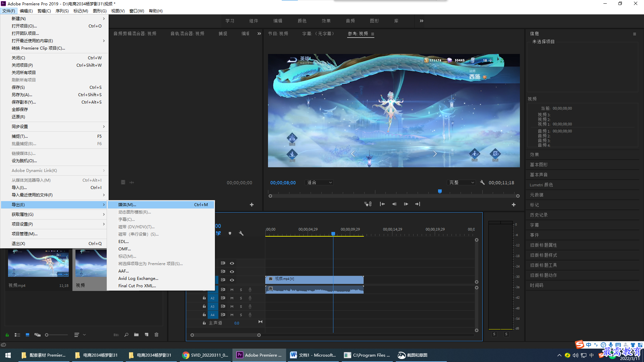Expand 获取属性(G) submenu
Viewport: 644px width, 362px height.
pyautogui.click(x=54, y=214)
